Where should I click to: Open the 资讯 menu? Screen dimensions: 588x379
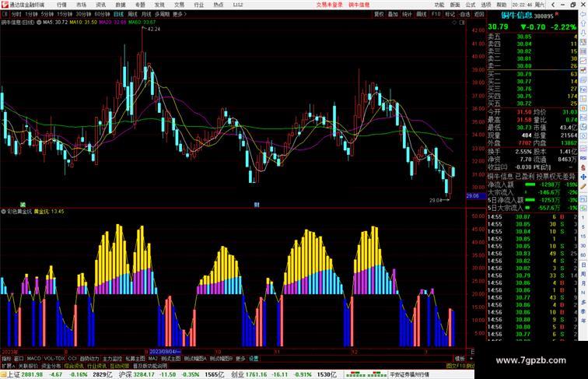[100, 5]
